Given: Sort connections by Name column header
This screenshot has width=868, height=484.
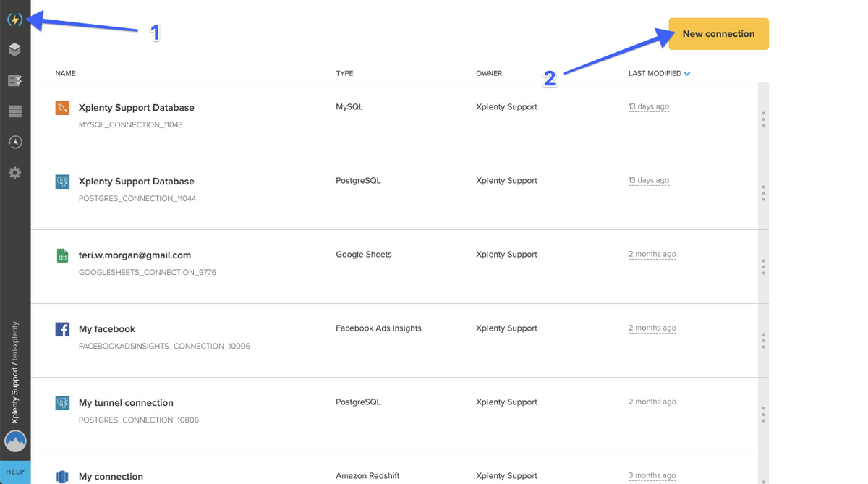Looking at the screenshot, I should click(x=65, y=74).
